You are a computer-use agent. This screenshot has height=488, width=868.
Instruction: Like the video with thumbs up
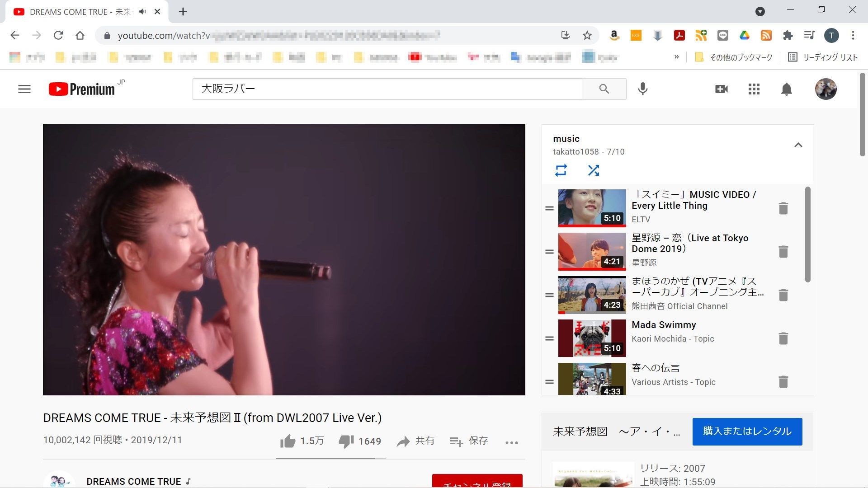tap(288, 441)
